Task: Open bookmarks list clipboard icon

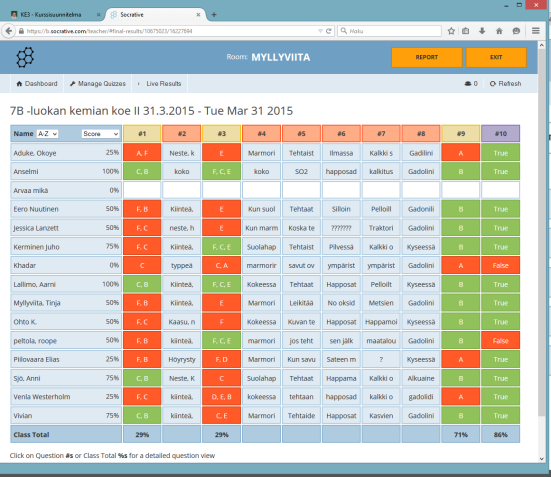Action: point(466,31)
